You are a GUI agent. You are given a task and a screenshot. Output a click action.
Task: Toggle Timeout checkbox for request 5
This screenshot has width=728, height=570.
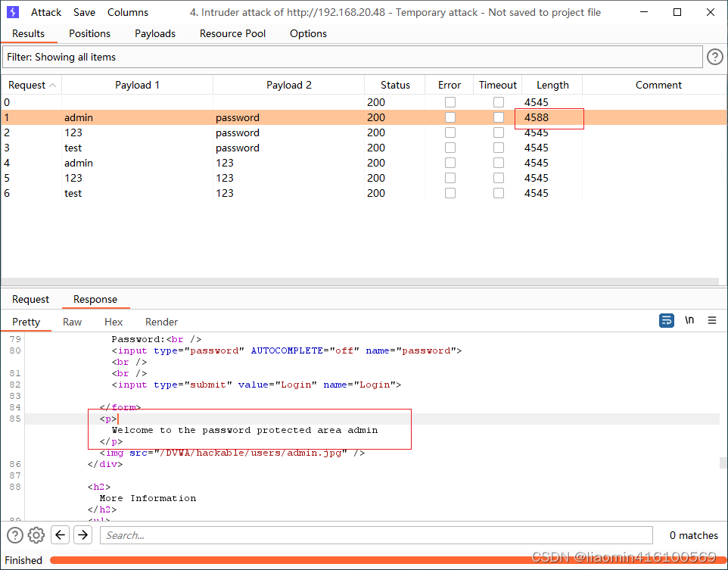498,178
